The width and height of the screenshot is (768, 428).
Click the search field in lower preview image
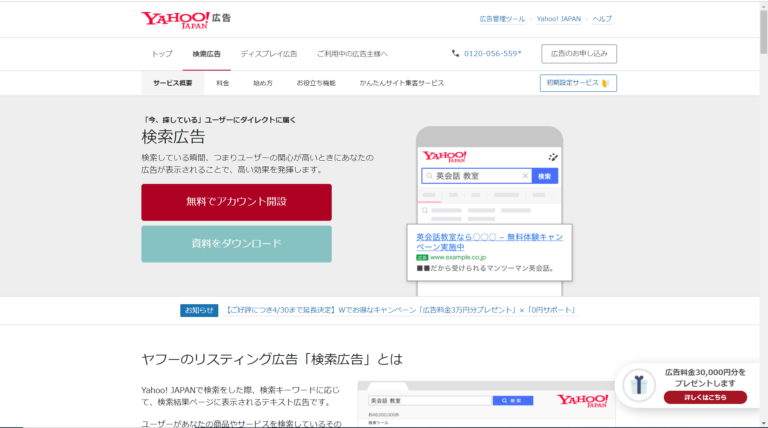point(430,401)
